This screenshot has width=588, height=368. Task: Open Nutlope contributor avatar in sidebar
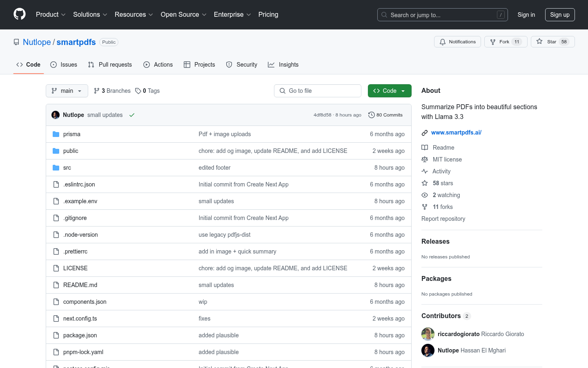point(428,350)
